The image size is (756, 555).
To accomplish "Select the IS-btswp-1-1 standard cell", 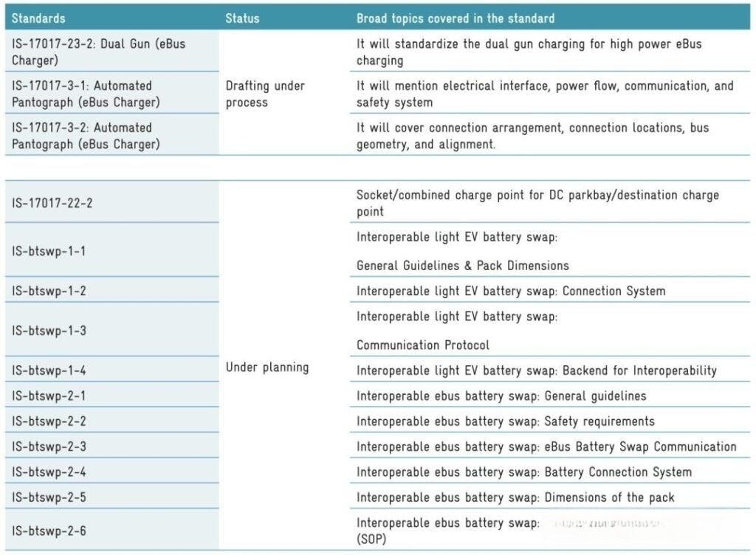I will click(49, 251).
